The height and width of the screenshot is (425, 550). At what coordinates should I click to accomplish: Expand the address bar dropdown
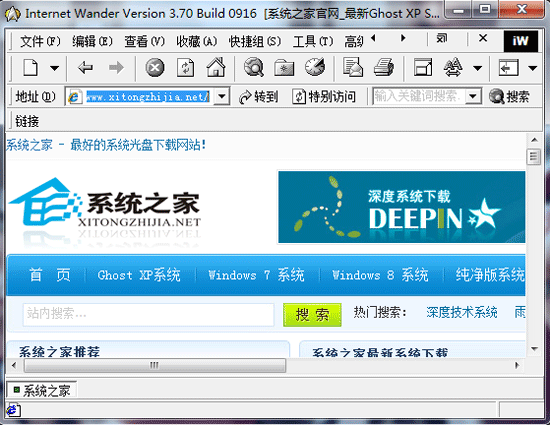[x=222, y=96]
